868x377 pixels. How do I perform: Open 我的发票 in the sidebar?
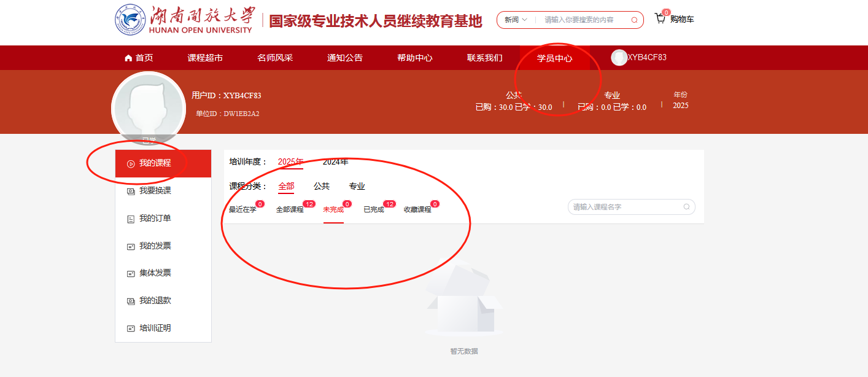coord(155,246)
